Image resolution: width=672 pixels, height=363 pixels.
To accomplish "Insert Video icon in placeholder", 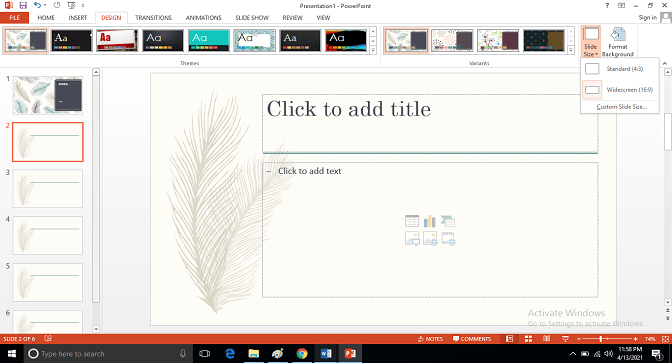I will pyautogui.click(x=448, y=238).
